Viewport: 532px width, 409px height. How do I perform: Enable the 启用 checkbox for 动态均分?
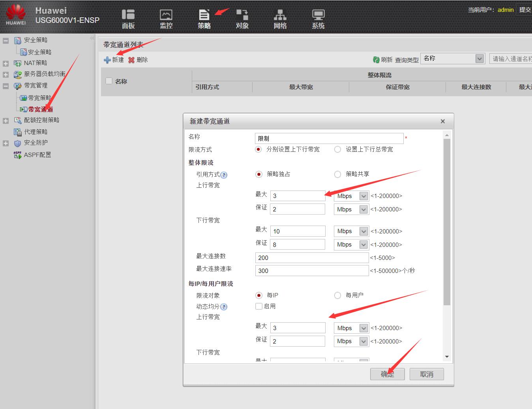[259, 306]
